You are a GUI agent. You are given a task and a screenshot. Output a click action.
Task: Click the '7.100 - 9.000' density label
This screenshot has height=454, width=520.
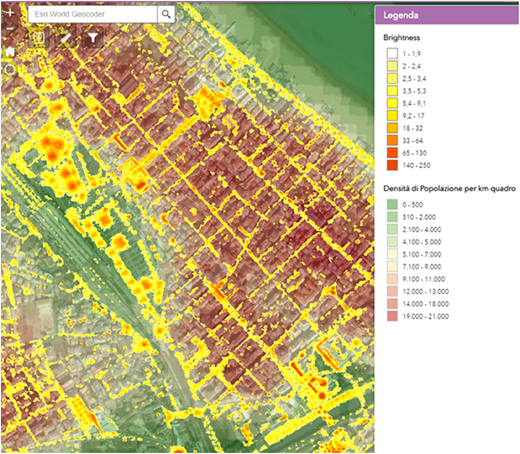tap(422, 267)
